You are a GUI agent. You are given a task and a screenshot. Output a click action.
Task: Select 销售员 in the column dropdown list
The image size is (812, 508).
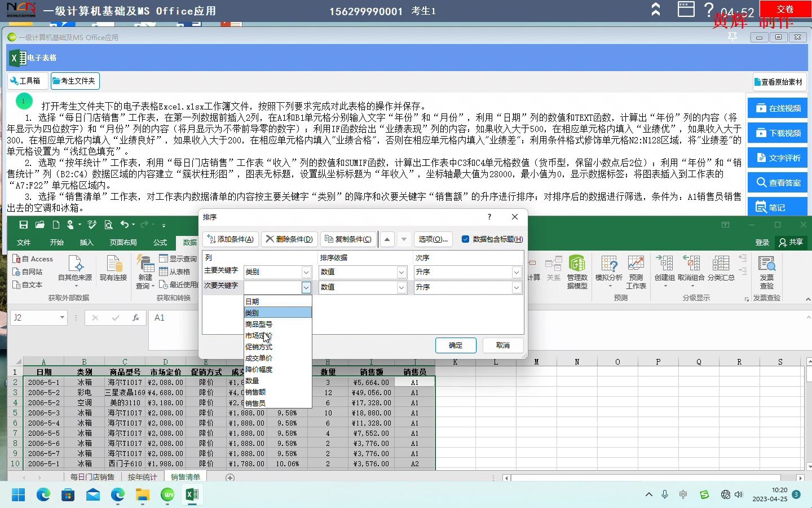(x=277, y=403)
